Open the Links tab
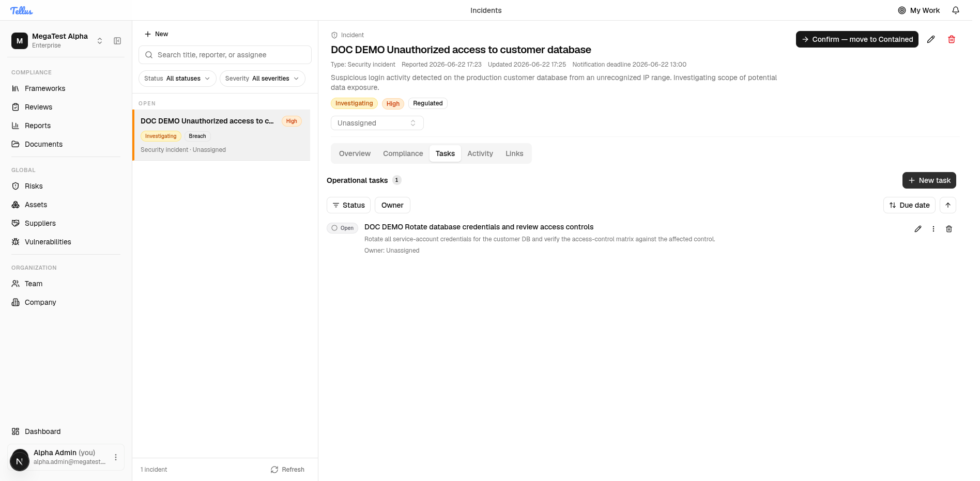 (x=514, y=153)
